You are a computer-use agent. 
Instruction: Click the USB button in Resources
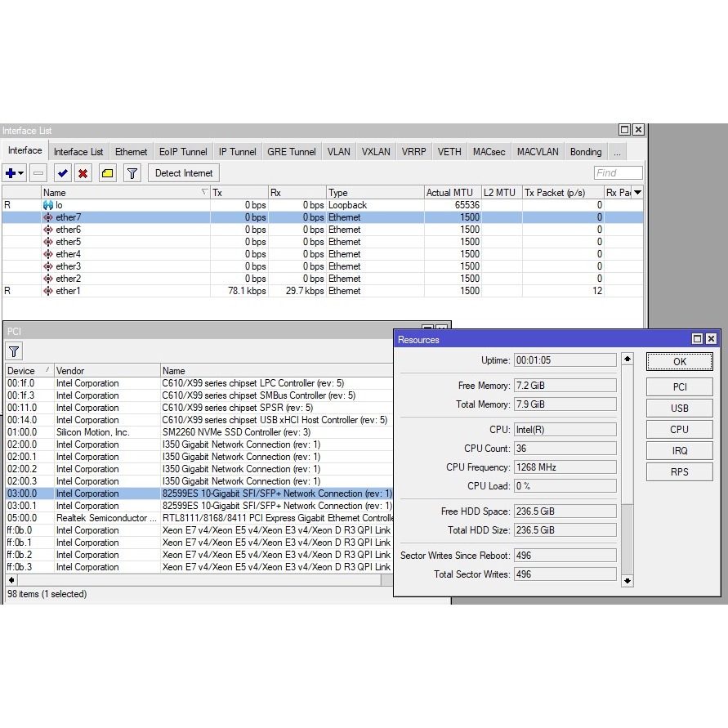[x=679, y=408]
